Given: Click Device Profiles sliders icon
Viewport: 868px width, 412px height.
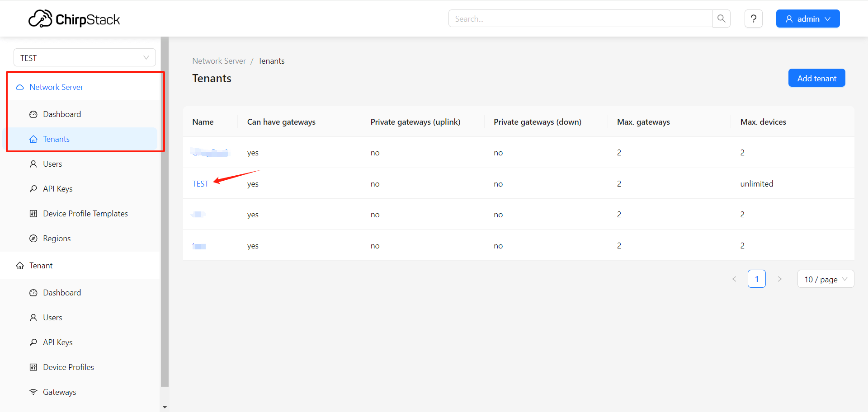Looking at the screenshot, I should pyautogui.click(x=33, y=367).
